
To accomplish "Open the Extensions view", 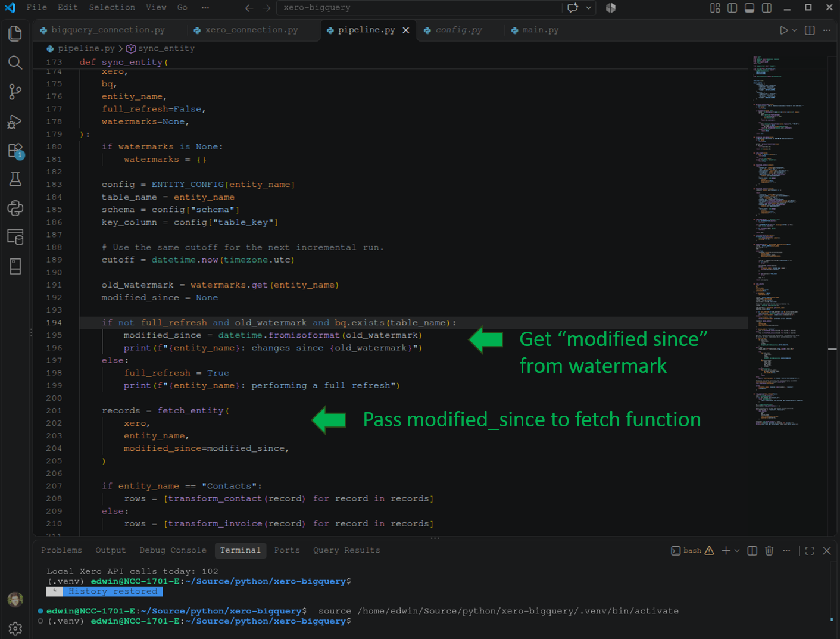I will [x=15, y=151].
